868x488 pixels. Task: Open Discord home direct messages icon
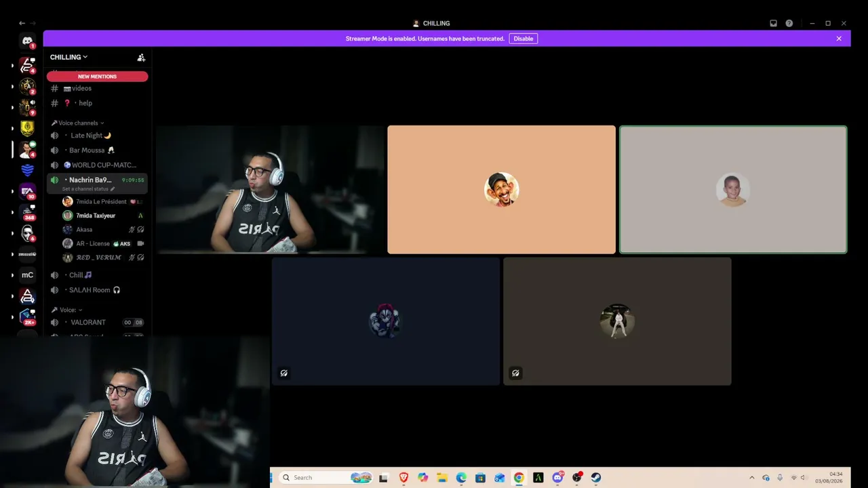click(27, 41)
